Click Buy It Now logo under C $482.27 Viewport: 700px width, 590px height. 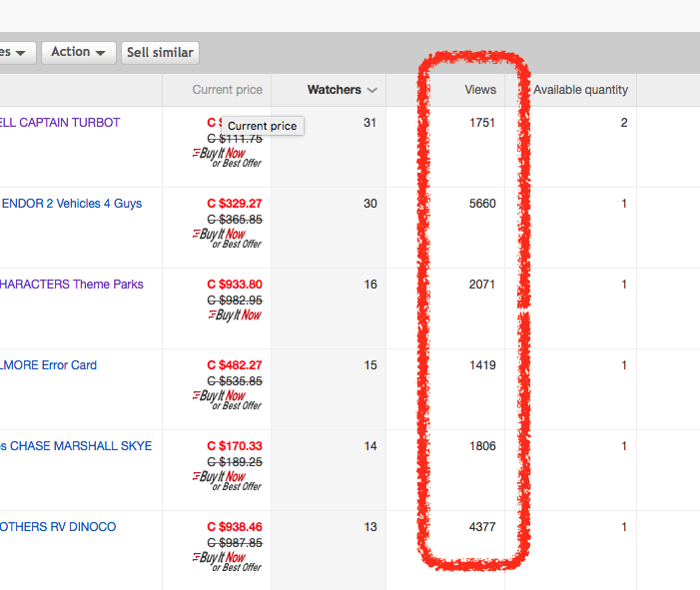click(224, 396)
